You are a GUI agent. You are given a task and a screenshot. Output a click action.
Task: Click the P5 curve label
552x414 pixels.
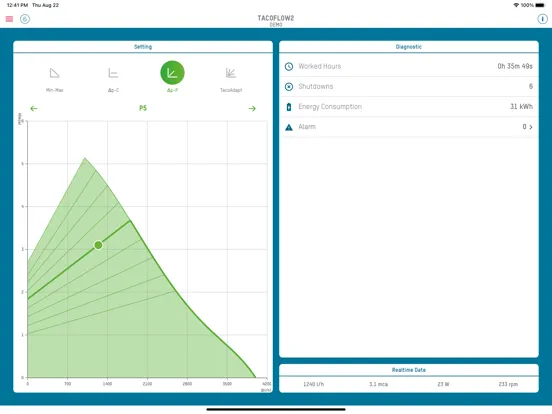(143, 108)
